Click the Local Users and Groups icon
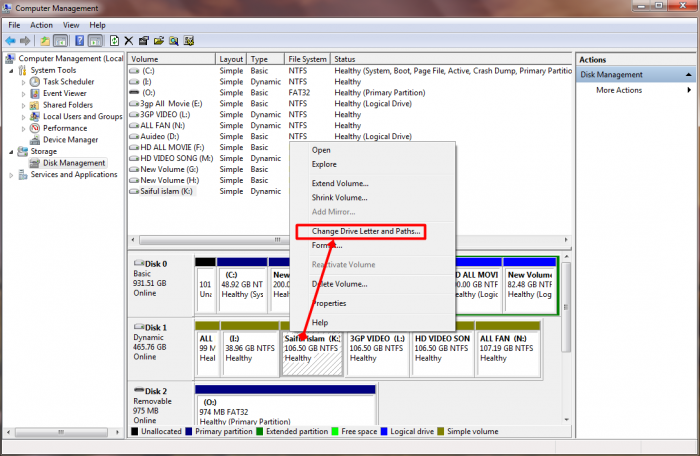Image resolution: width=700 pixels, height=456 pixels. (35, 117)
